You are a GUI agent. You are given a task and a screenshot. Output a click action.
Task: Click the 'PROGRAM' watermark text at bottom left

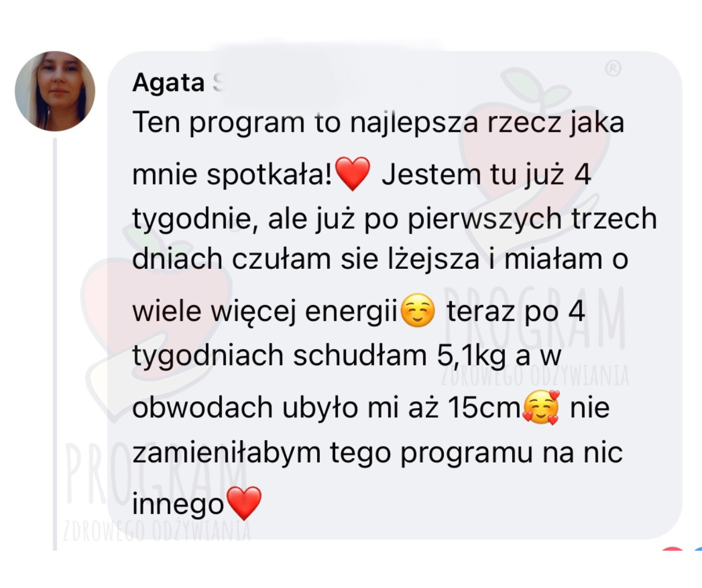click(x=156, y=474)
